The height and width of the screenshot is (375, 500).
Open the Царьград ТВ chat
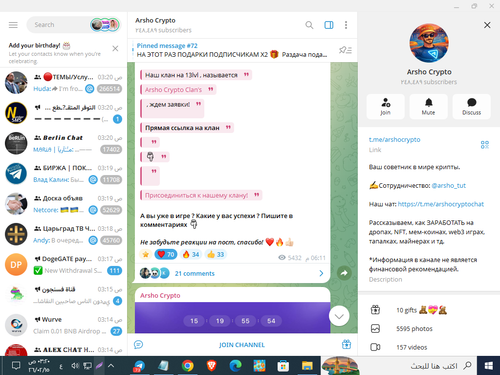63,234
